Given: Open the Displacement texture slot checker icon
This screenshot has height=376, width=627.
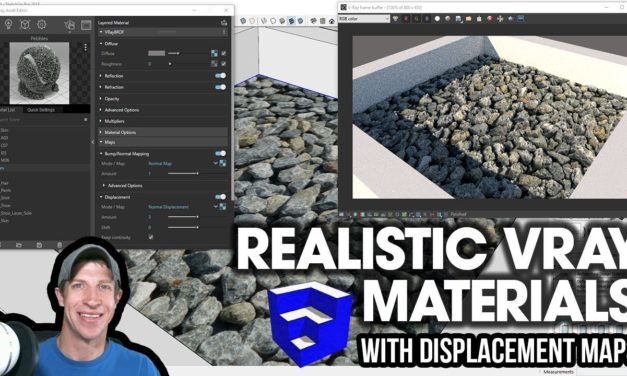Looking at the screenshot, I should coord(223,207).
